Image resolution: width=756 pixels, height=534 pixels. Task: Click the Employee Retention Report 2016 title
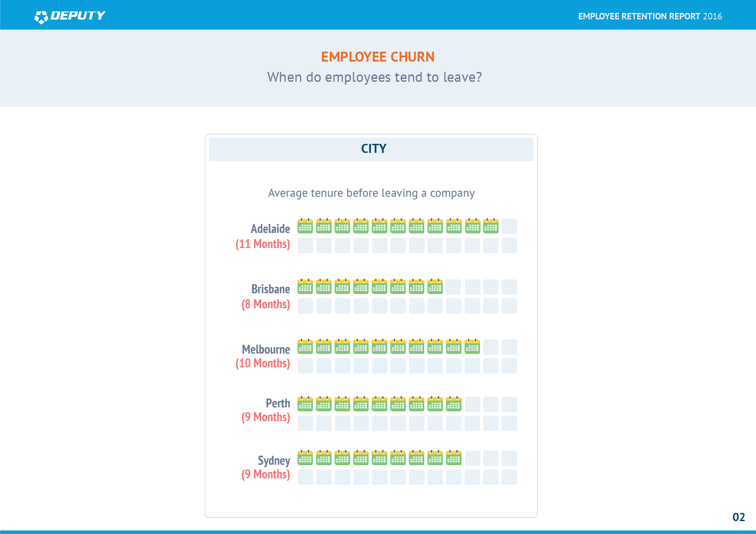(x=650, y=16)
